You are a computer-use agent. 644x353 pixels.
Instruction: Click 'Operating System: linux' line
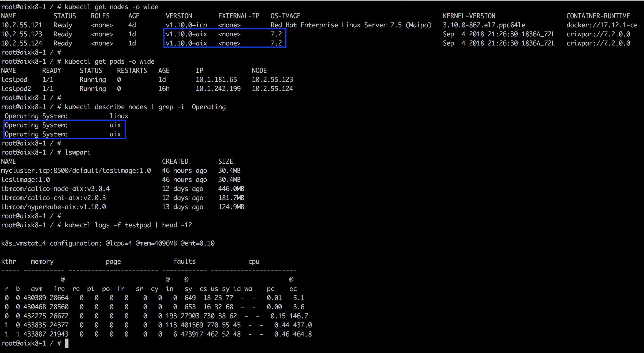pyautogui.click(x=67, y=116)
